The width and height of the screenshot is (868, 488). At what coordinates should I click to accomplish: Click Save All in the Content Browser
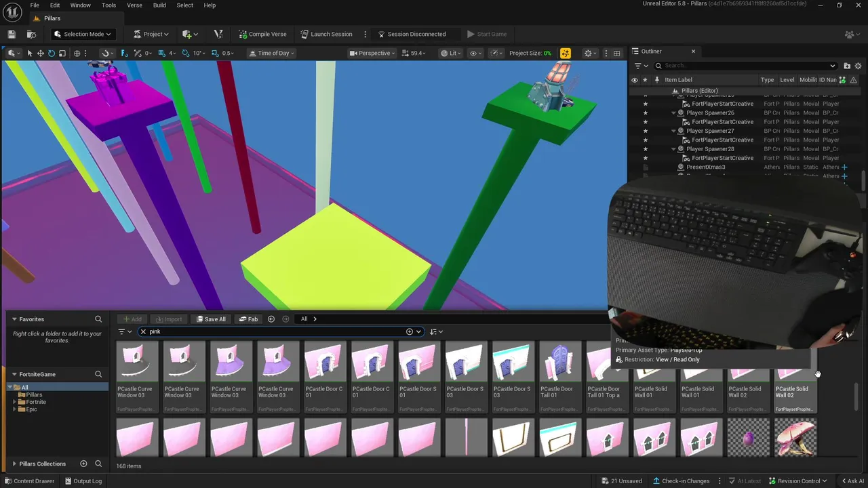point(211,319)
